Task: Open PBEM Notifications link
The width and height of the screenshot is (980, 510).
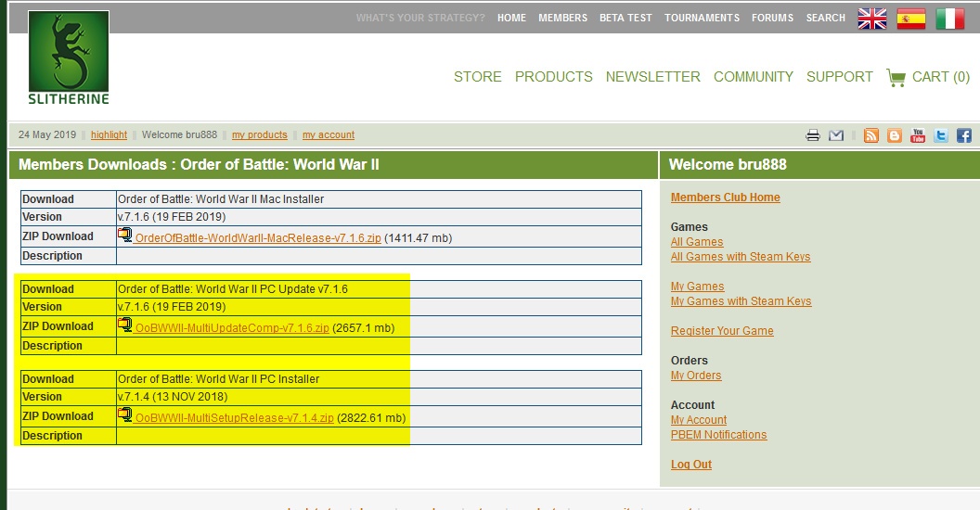Action: pyautogui.click(x=718, y=435)
